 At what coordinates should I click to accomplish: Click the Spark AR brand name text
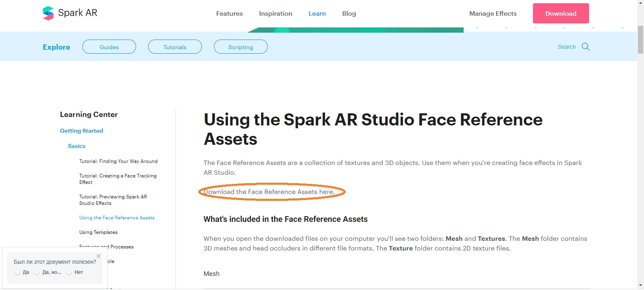[x=78, y=13]
